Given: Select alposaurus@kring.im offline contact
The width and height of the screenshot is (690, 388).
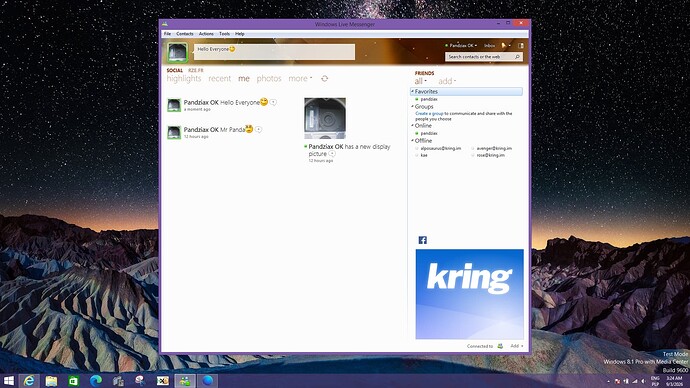Looking at the screenshot, I should tap(440, 149).
